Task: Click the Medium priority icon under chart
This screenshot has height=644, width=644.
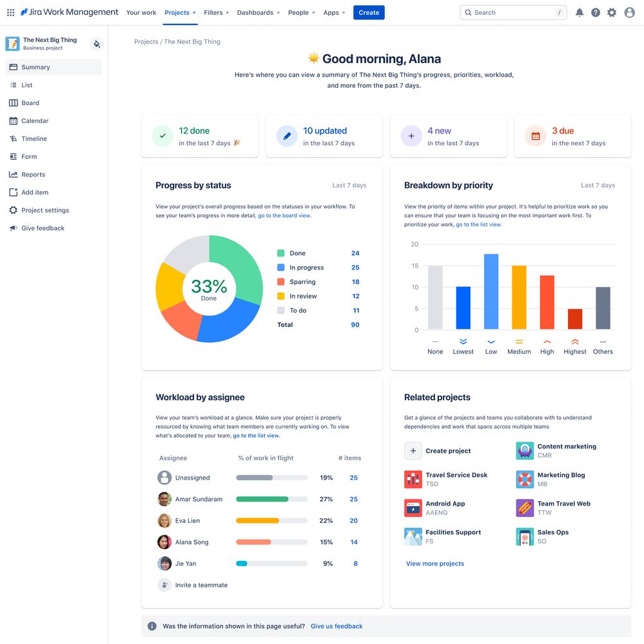Action: click(519, 341)
